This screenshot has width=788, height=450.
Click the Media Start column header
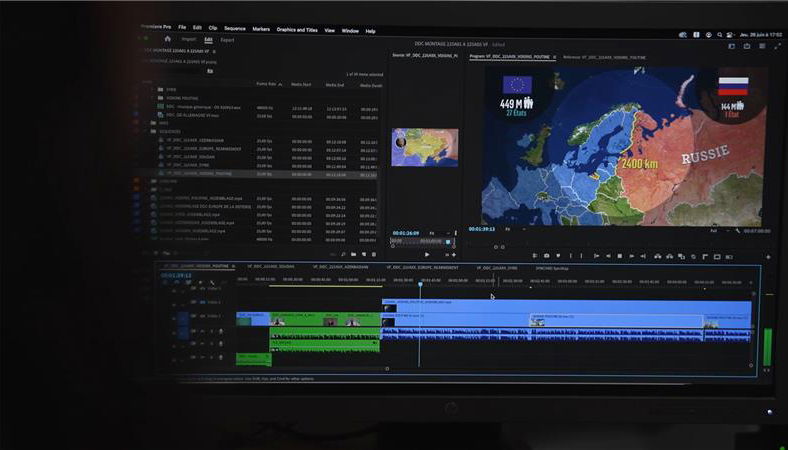301,84
